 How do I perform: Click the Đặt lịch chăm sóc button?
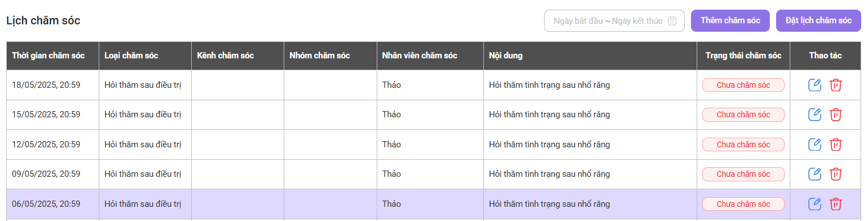(x=819, y=20)
